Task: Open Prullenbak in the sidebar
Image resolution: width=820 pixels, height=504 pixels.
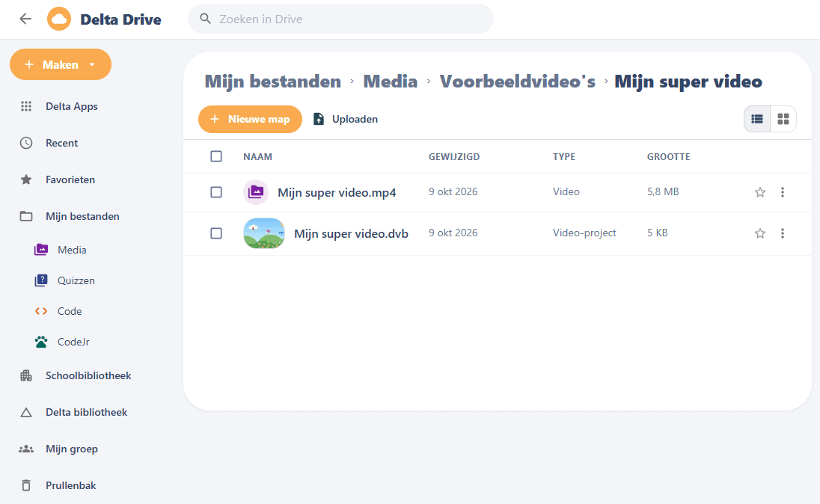Action: tap(70, 485)
